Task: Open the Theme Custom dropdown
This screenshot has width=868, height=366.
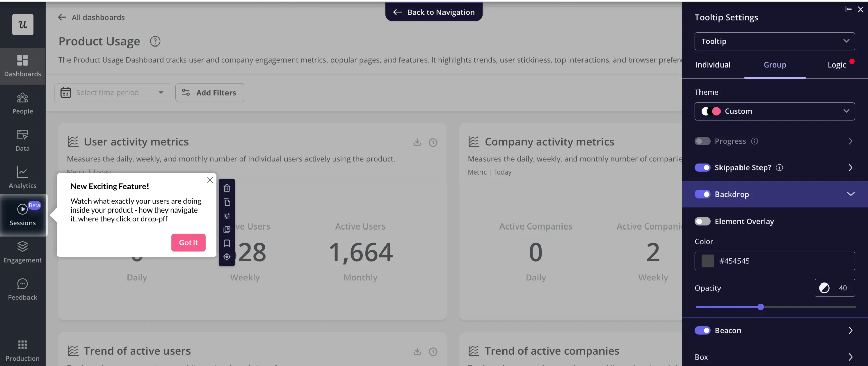Action: pos(774,111)
